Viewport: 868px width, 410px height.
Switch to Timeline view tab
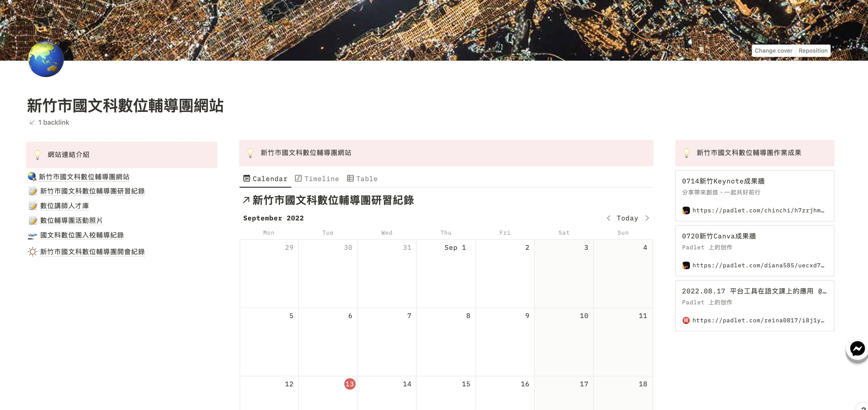point(317,179)
